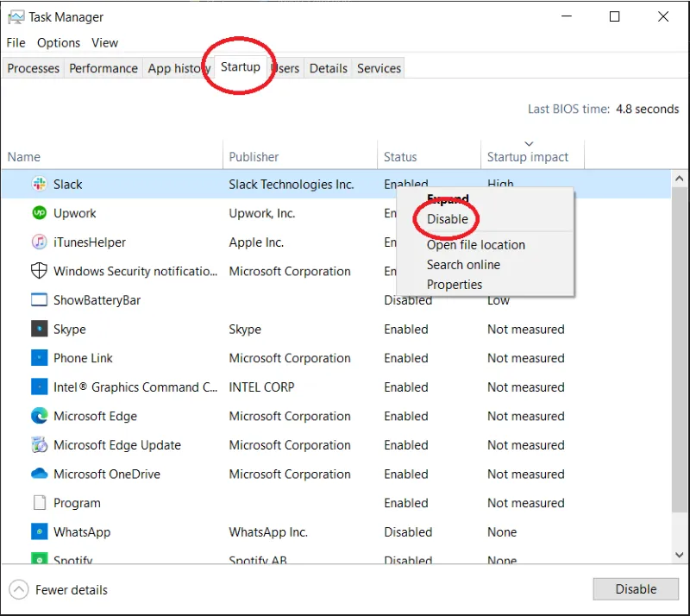
Task: Select the Skype app icon
Action: (x=39, y=329)
